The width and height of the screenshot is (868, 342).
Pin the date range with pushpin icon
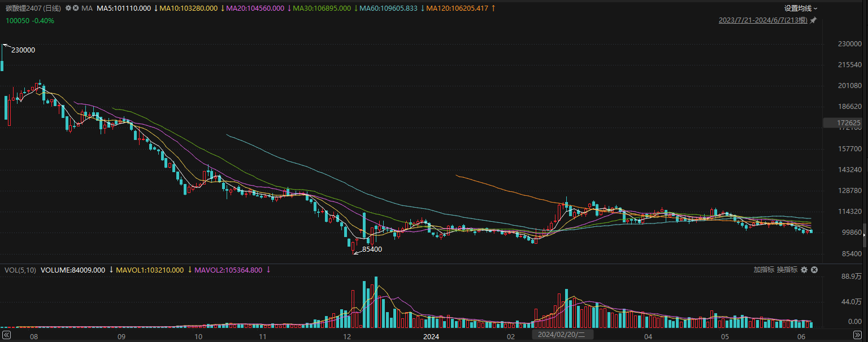[x=813, y=20]
